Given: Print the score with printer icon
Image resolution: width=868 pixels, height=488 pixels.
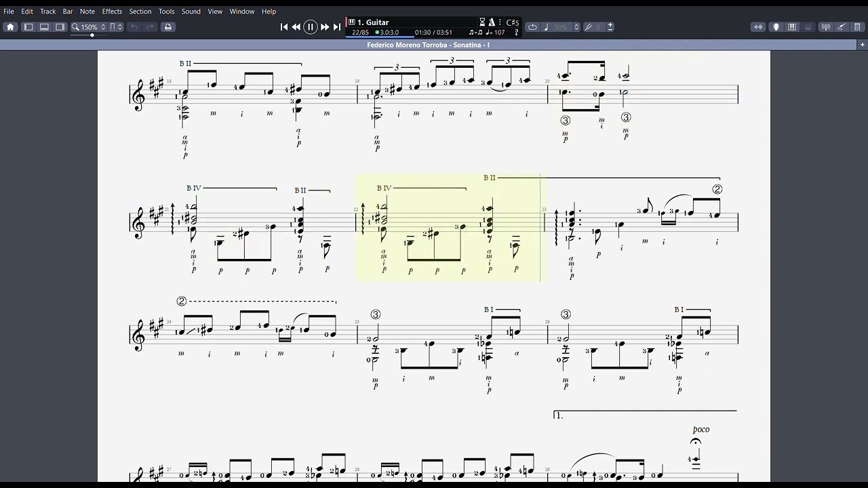Looking at the screenshot, I should click(168, 27).
